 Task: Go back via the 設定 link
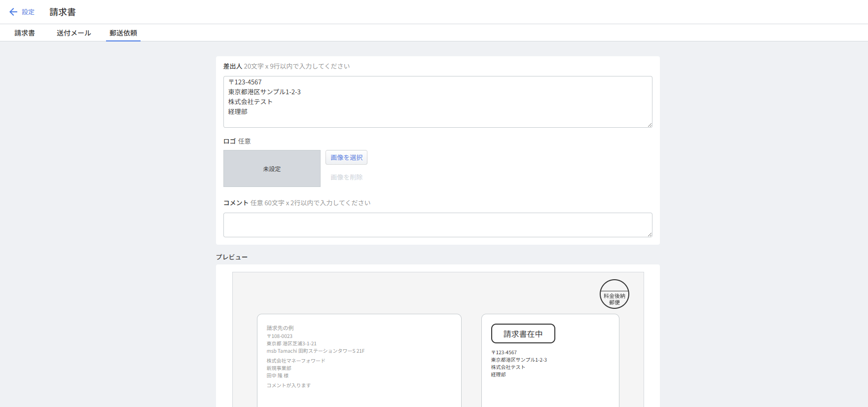pyautogui.click(x=28, y=12)
